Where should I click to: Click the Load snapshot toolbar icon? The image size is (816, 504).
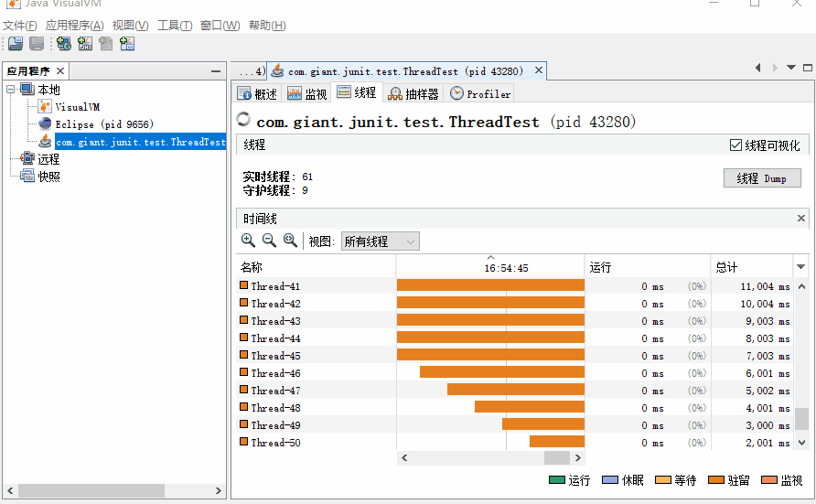tap(16, 44)
